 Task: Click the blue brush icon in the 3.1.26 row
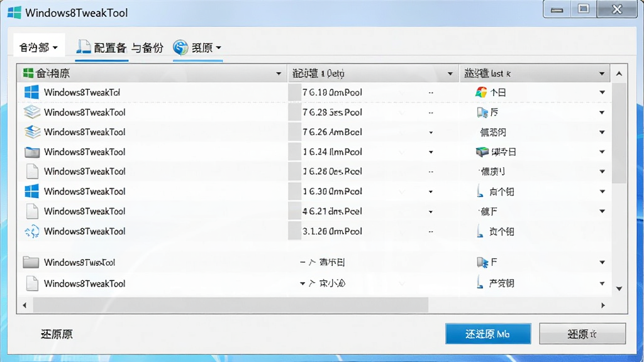tap(480, 231)
